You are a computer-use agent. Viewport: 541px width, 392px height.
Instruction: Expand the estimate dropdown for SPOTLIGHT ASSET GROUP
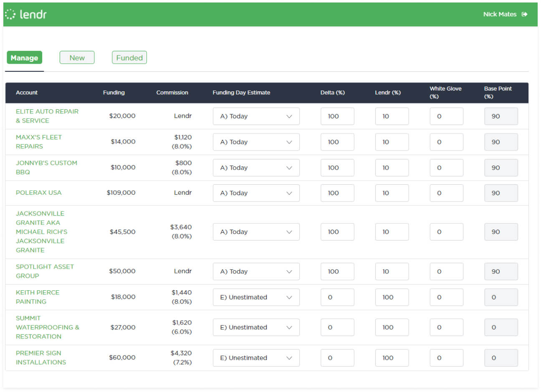[x=256, y=271]
